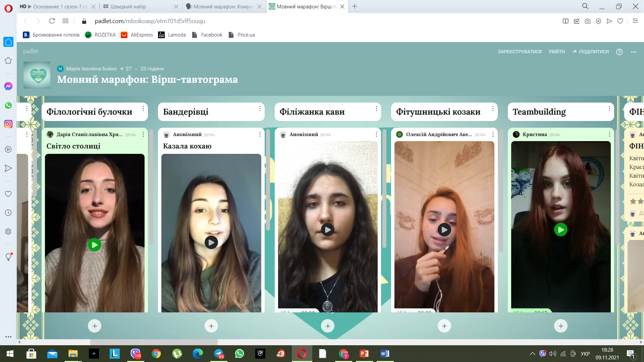Click the ЗАРЕЄСТРУВАТИСЯ sign-up link
The image size is (644, 362).
click(x=520, y=52)
